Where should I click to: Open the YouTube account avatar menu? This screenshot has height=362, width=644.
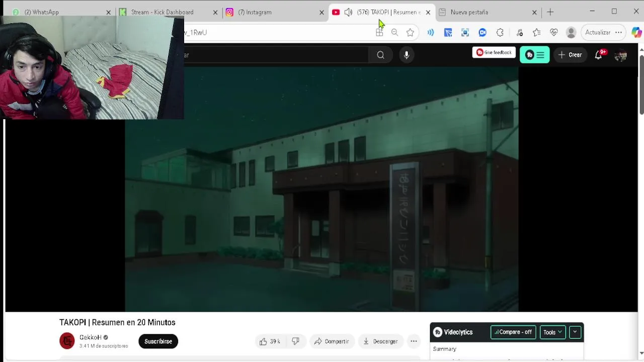620,55
